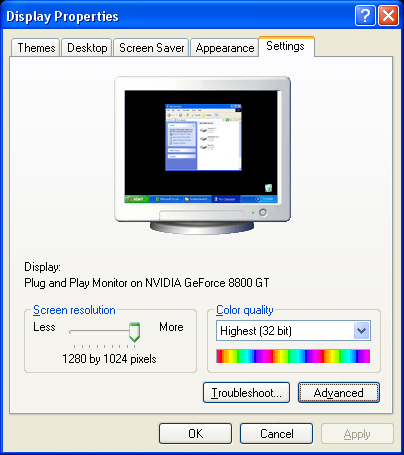This screenshot has width=404, height=455.
Task: Expand the Color quality dropdown arrow
Action: (362, 331)
